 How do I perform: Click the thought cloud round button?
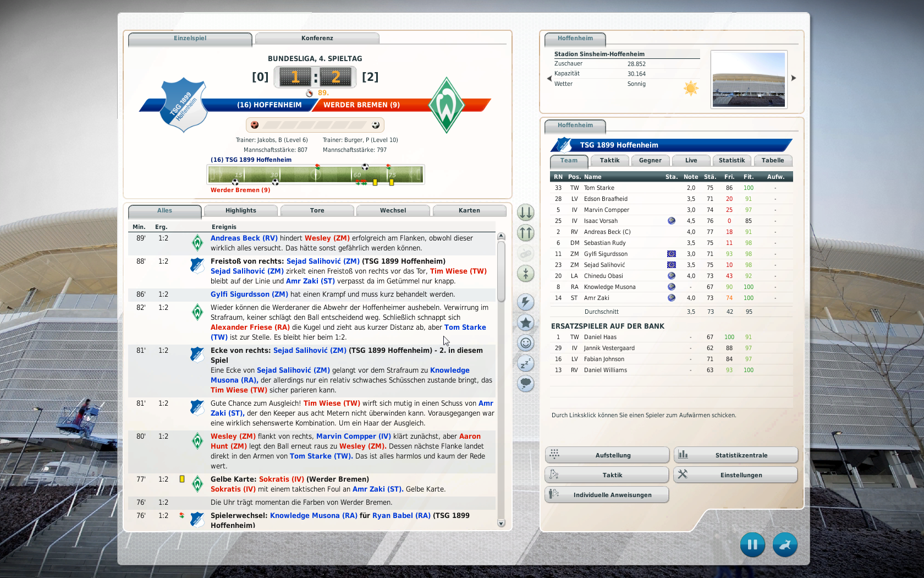[x=526, y=383]
